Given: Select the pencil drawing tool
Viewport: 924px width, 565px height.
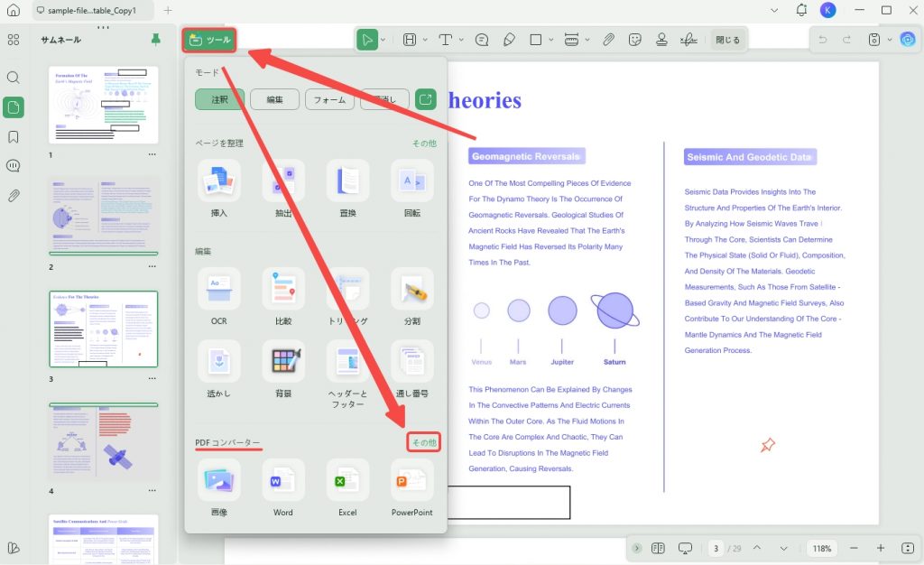Looking at the screenshot, I should coord(509,40).
